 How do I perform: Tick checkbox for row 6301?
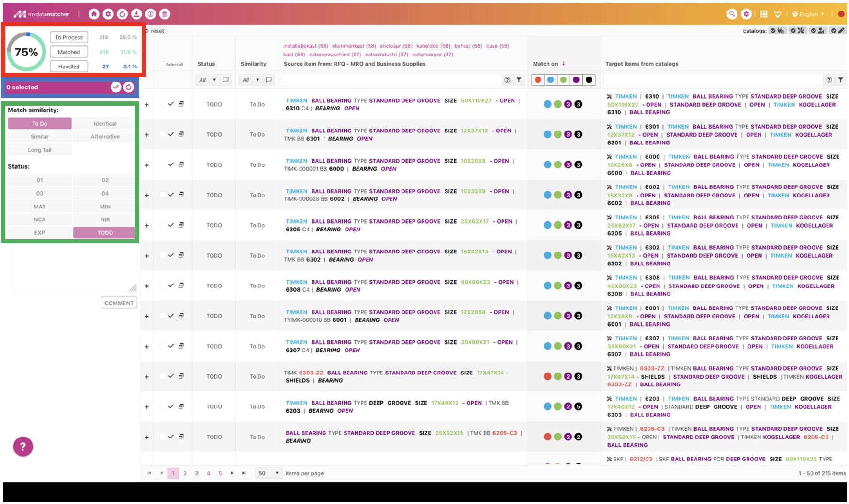pos(163,134)
